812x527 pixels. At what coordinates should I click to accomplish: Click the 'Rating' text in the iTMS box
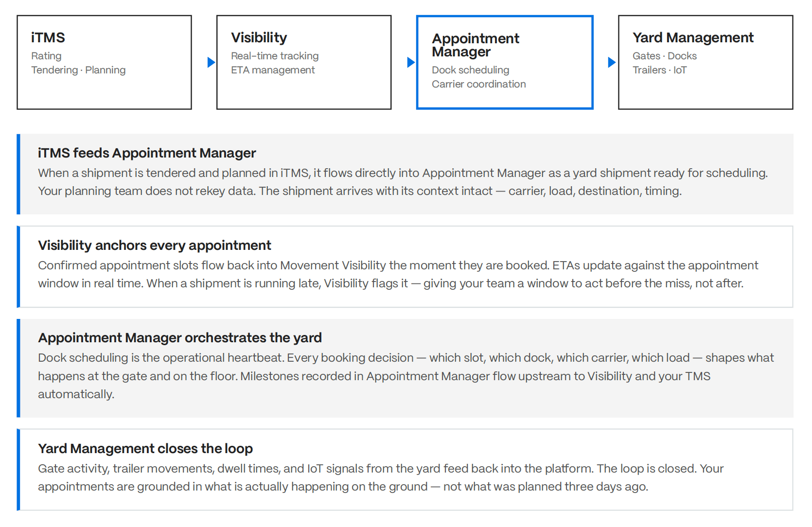[47, 56]
